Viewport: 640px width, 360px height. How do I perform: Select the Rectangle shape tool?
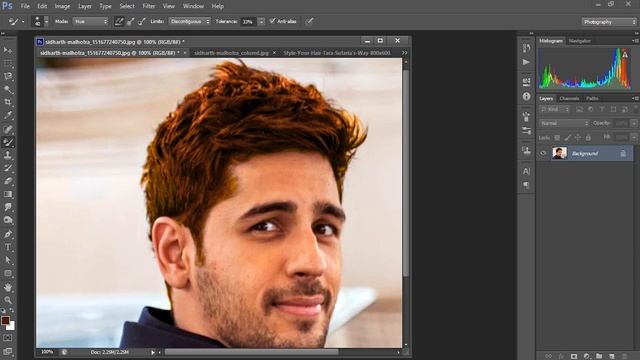[x=8, y=273]
